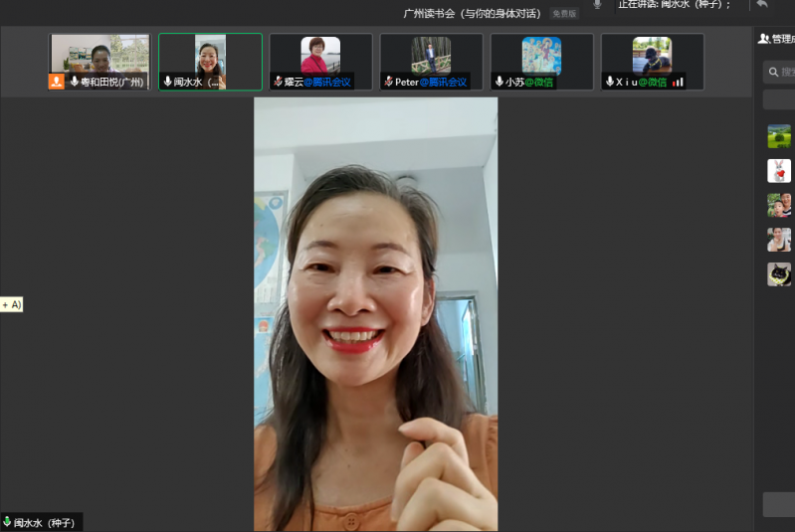This screenshot has width=795, height=532.
Task: Click the muted mic icon beside Peter
Action: [x=388, y=82]
